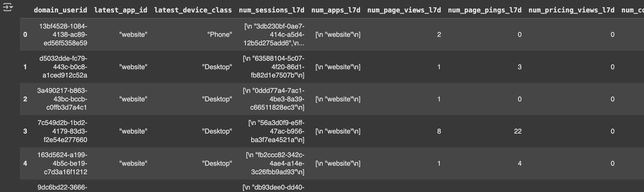Click the domain_userid column header
Image resolution: width=644 pixels, height=192 pixels.
[x=61, y=10]
